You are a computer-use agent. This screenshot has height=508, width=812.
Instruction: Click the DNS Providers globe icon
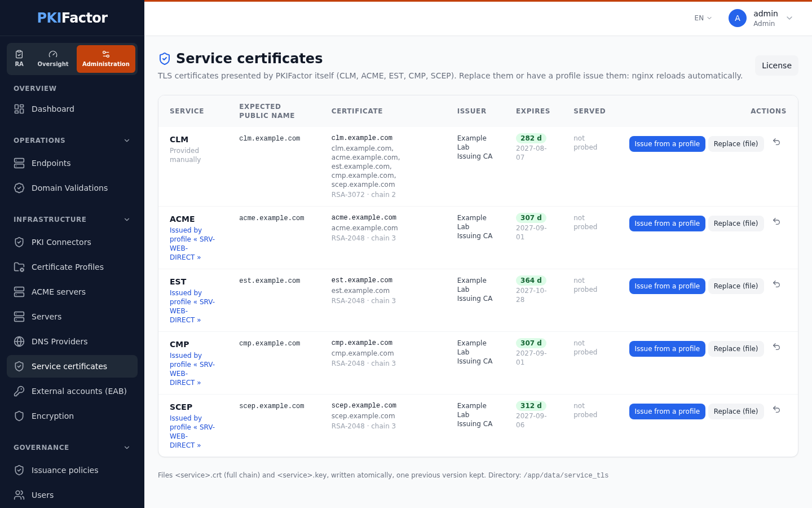coord(19,341)
